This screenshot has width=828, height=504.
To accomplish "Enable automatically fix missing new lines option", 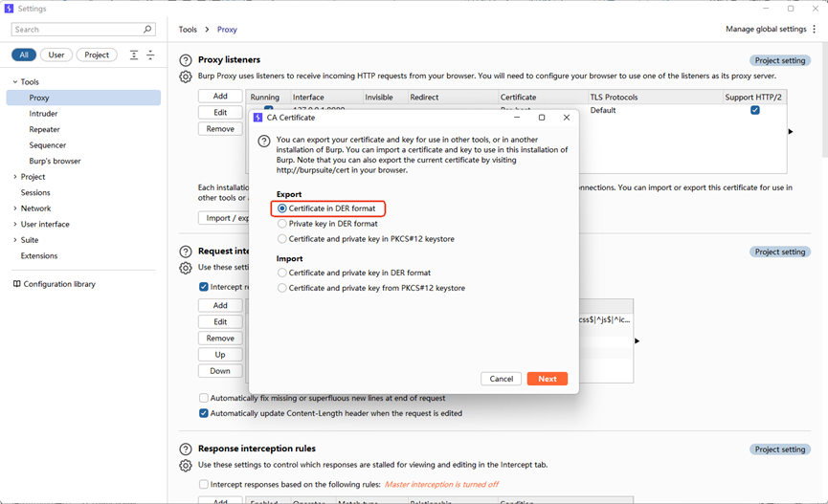I will tap(203, 398).
